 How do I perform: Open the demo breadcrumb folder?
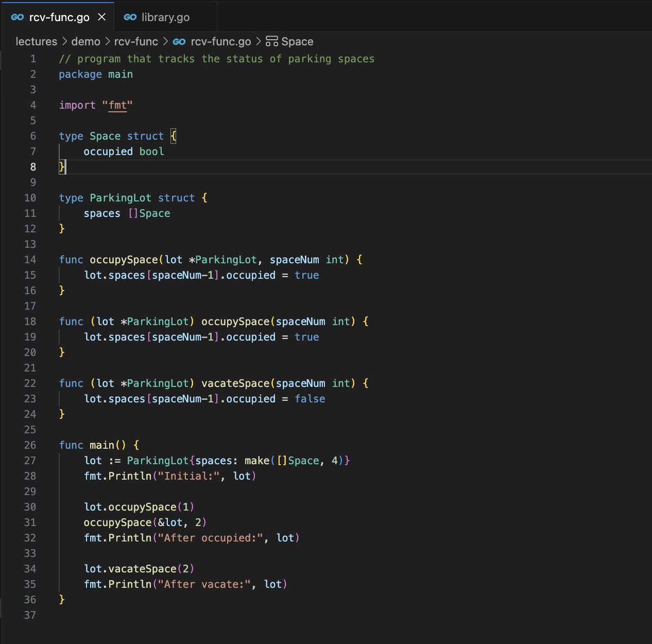tap(86, 42)
